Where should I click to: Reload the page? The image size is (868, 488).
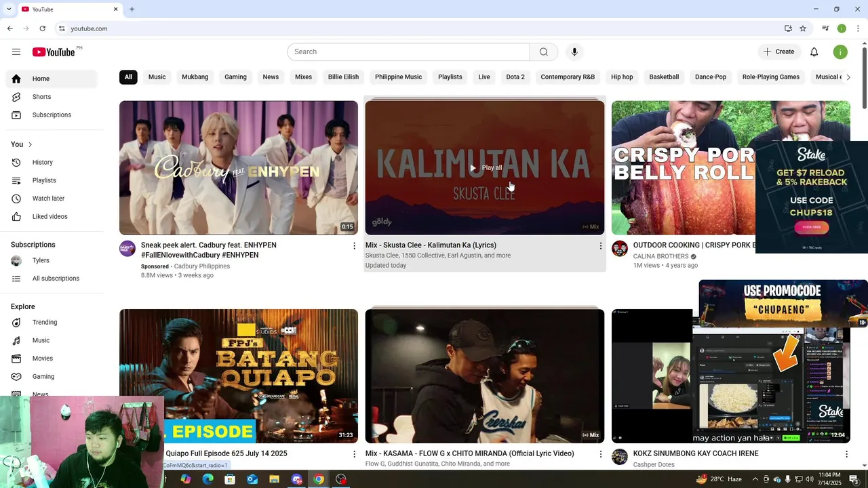point(42,28)
